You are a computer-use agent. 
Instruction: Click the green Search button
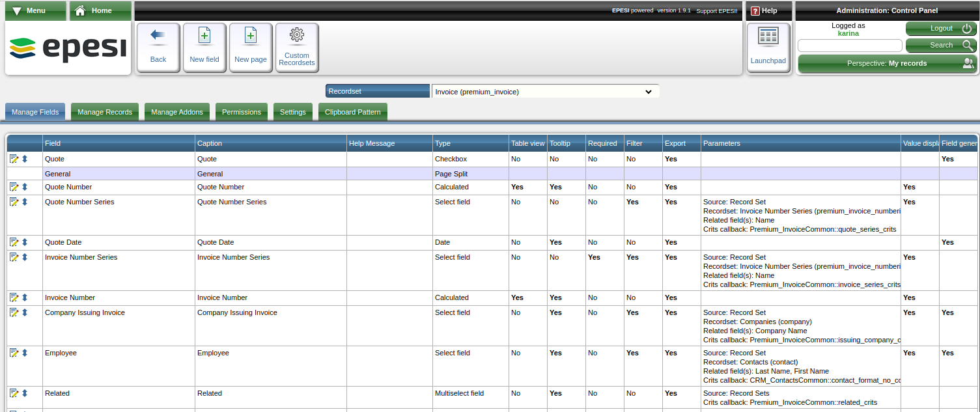click(x=941, y=46)
